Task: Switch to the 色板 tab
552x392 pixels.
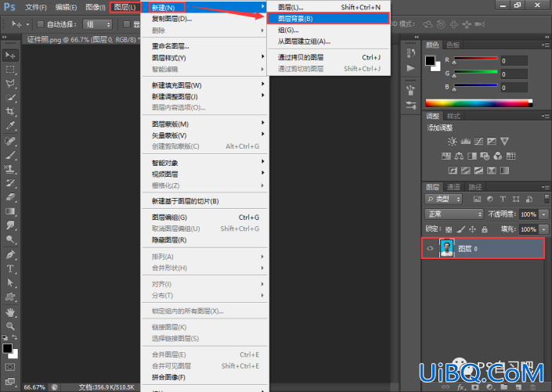Action: click(x=453, y=45)
